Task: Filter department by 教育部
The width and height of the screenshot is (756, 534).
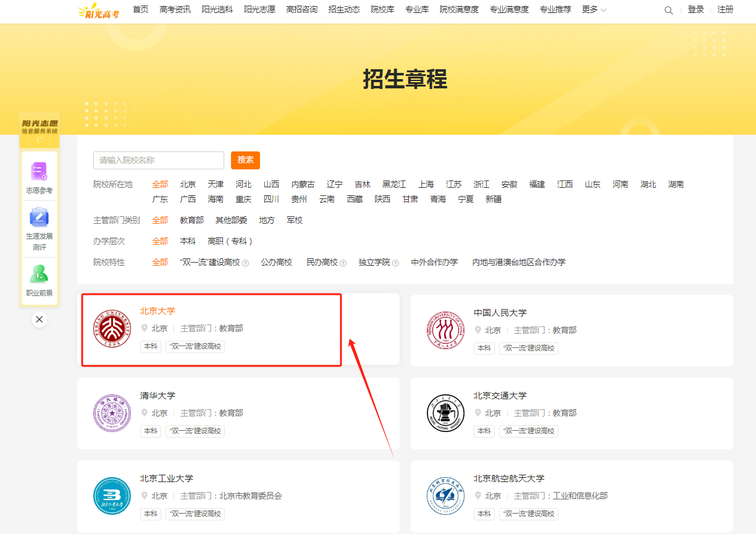Action: pyautogui.click(x=192, y=220)
